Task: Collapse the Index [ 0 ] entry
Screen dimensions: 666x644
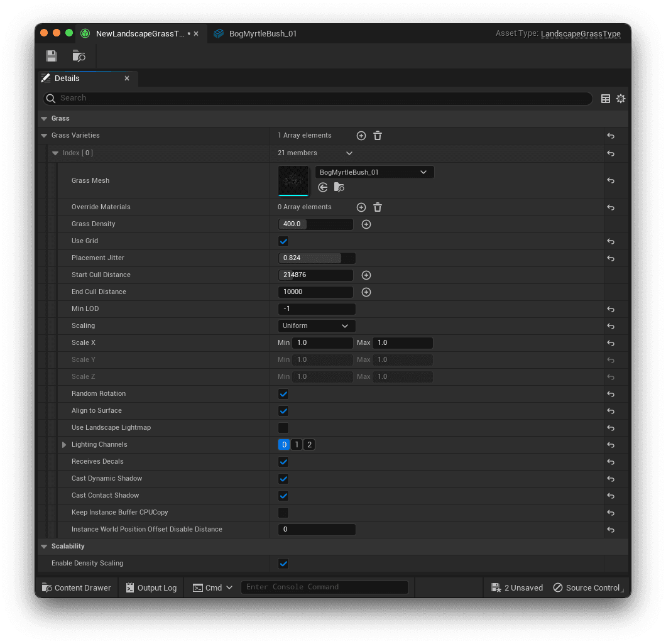Action: coord(55,153)
